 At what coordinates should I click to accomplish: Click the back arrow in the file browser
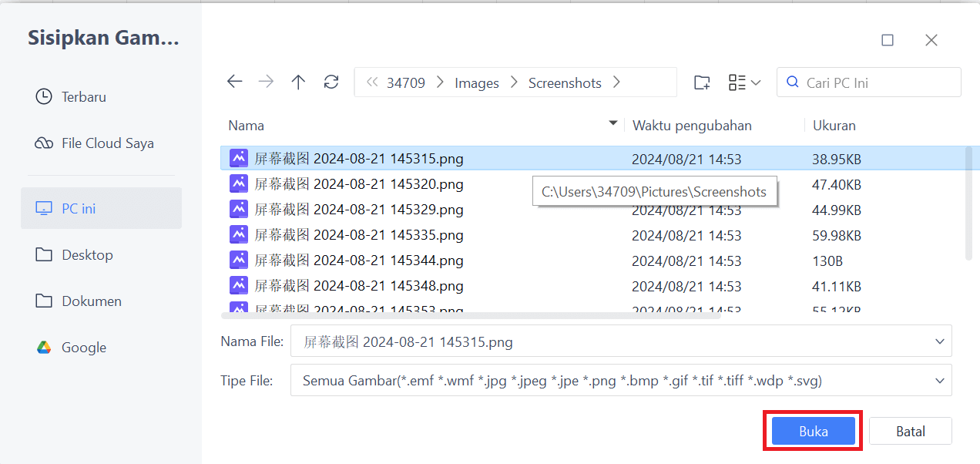(x=234, y=82)
